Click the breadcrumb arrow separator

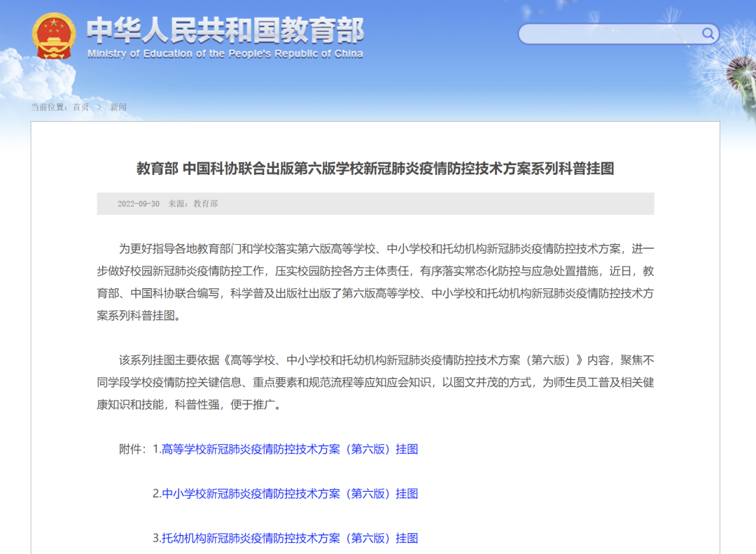[99, 107]
